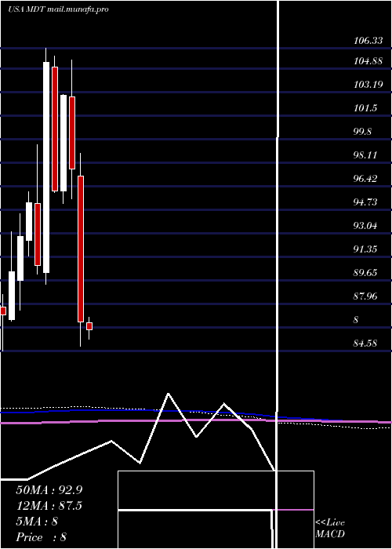This screenshot has height=549, width=392.
Task: Click the 84.58 price axis label
Action: pyautogui.click(x=365, y=344)
